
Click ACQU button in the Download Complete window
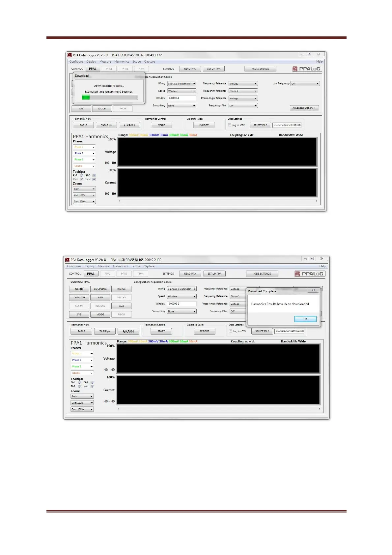coord(79,289)
